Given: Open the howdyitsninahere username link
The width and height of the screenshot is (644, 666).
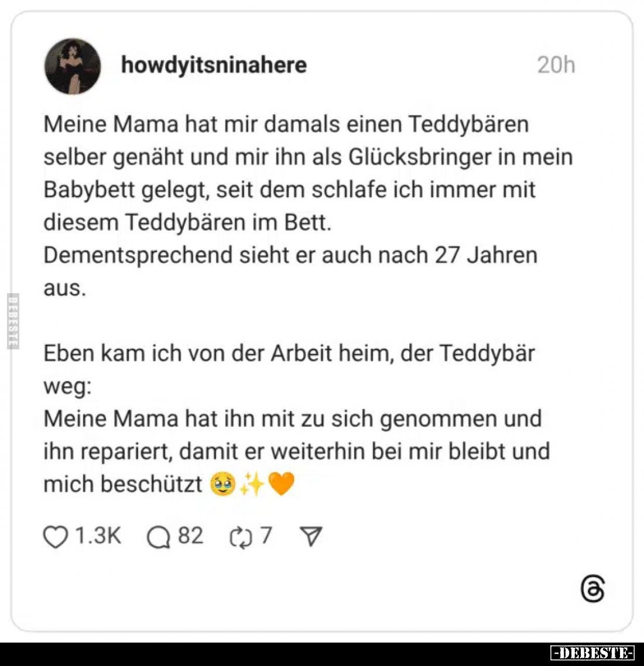Looking at the screenshot, I should (x=214, y=64).
